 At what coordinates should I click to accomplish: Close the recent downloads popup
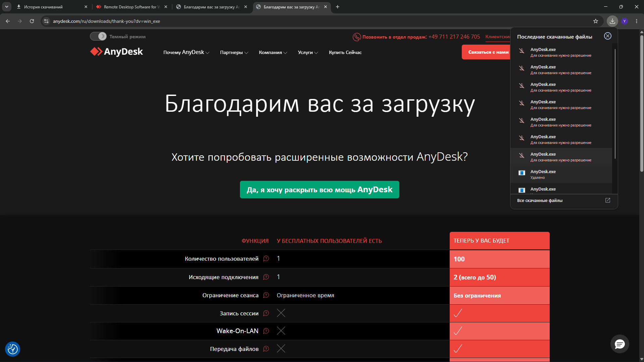[x=608, y=36]
